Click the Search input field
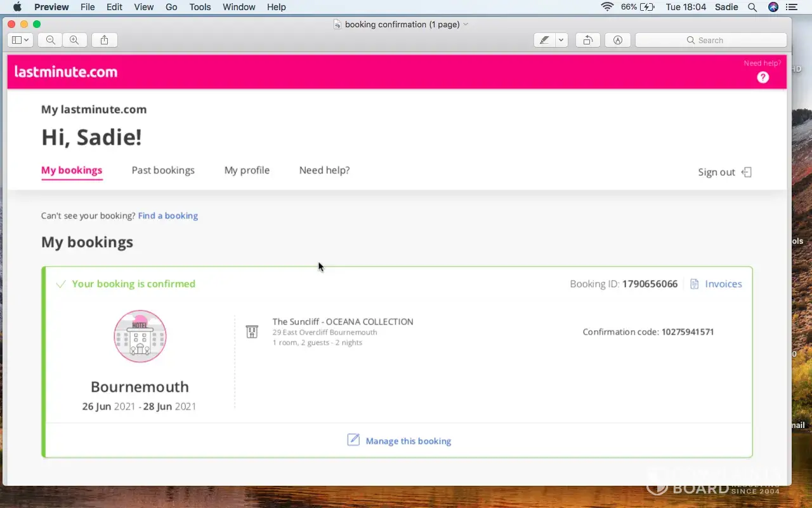Image resolution: width=812 pixels, height=508 pixels. point(710,40)
